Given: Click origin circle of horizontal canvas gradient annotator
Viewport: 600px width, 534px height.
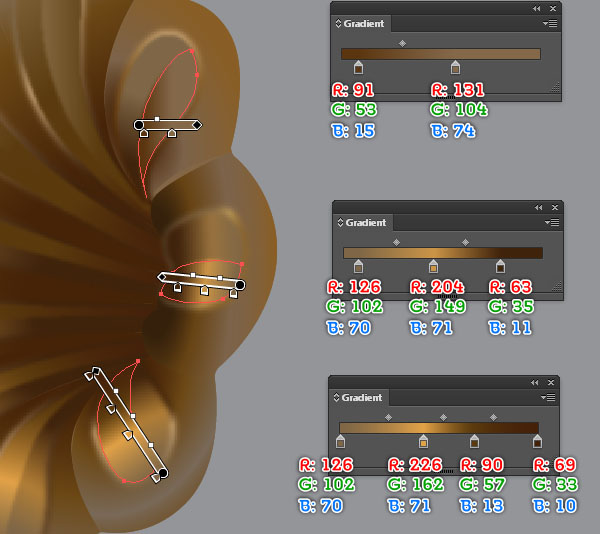Looking at the screenshot, I should (x=139, y=125).
